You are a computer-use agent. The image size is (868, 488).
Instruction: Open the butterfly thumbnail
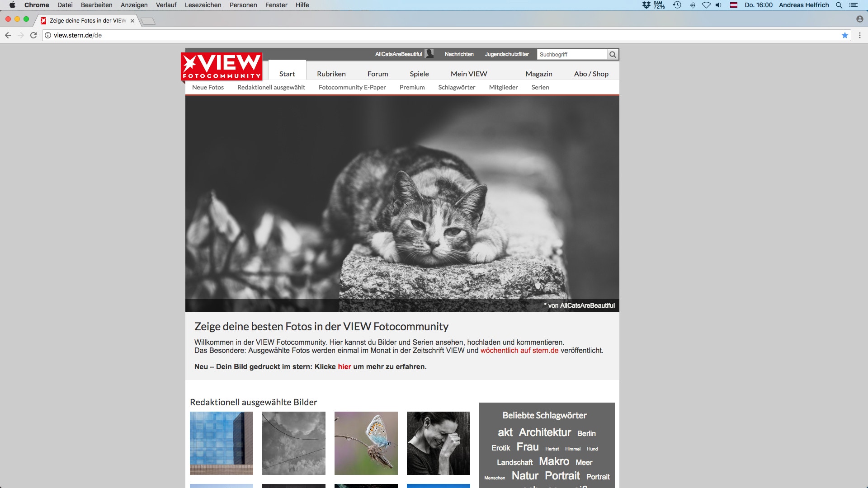point(366,443)
